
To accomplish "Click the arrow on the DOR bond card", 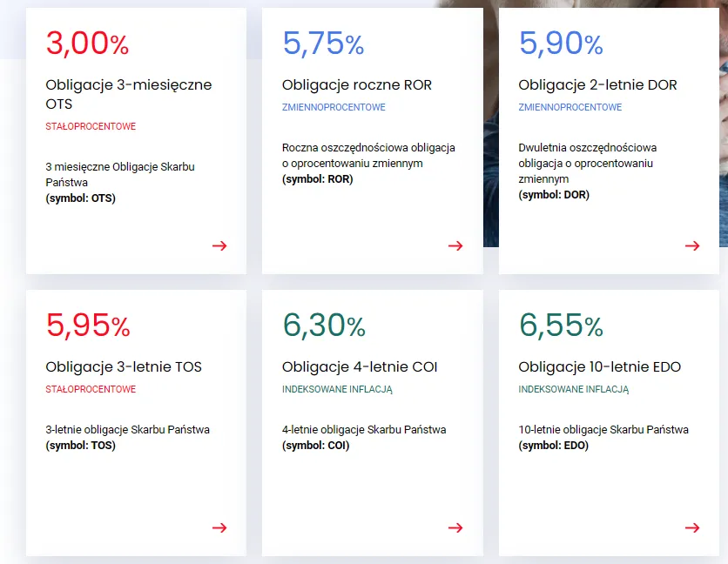I will pos(692,245).
